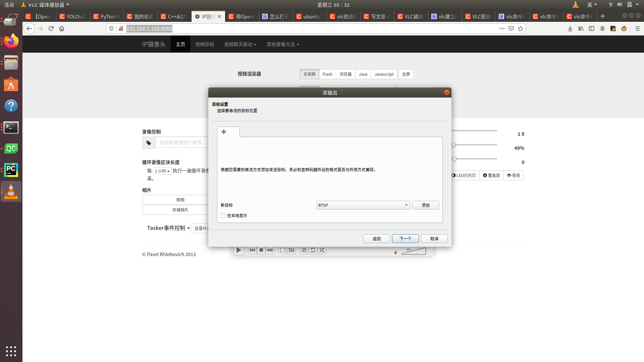Viewport: 644px width, 362px height.
Task: Save page to Pocket icon
Action: click(x=511, y=28)
